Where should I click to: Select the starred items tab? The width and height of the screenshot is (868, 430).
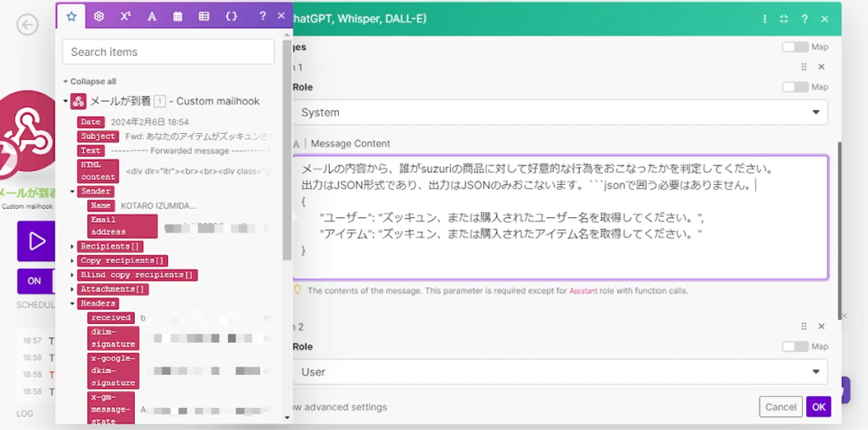(x=71, y=16)
